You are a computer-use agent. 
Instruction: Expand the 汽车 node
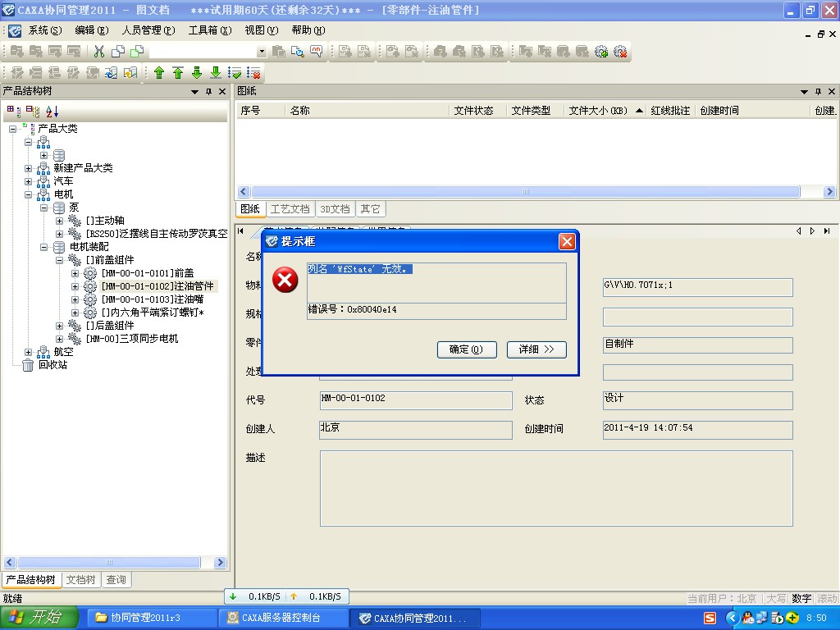click(29, 181)
